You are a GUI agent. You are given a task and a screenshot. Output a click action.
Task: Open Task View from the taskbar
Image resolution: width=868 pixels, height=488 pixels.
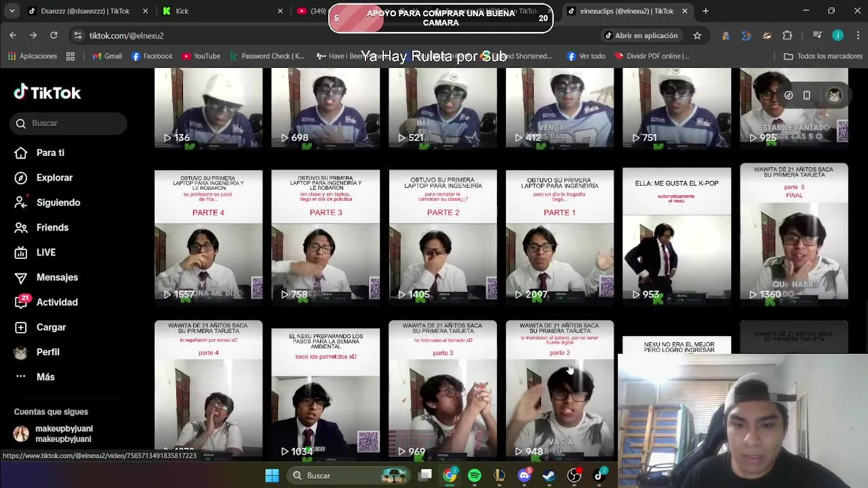425,476
